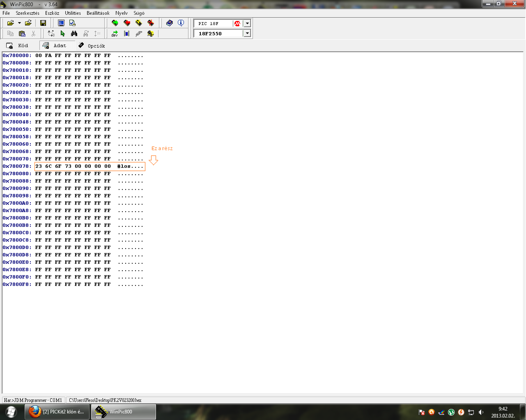This screenshot has height=420, width=526.
Task: Click the taskbar clock showing 9:42
Action: 503,412
